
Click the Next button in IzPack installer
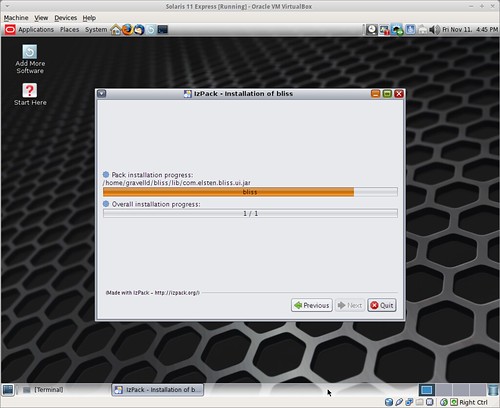point(350,305)
